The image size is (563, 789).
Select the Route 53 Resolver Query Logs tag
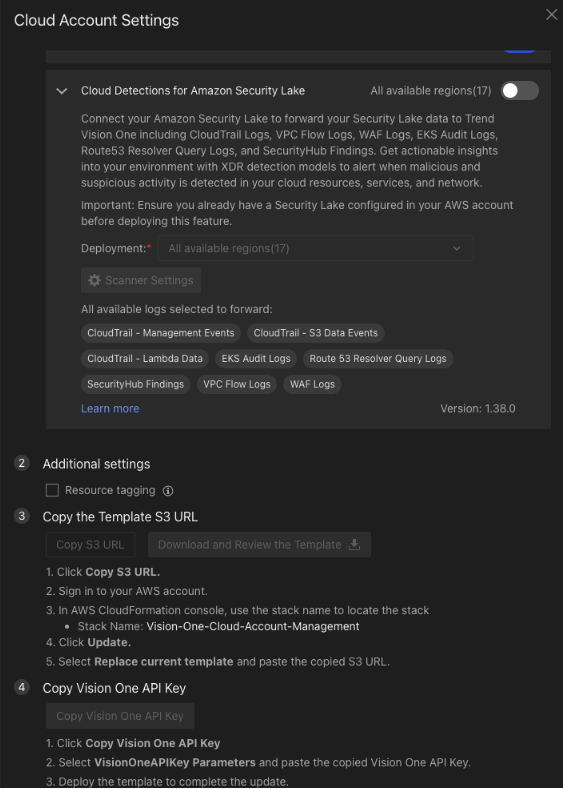click(x=378, y=358)
